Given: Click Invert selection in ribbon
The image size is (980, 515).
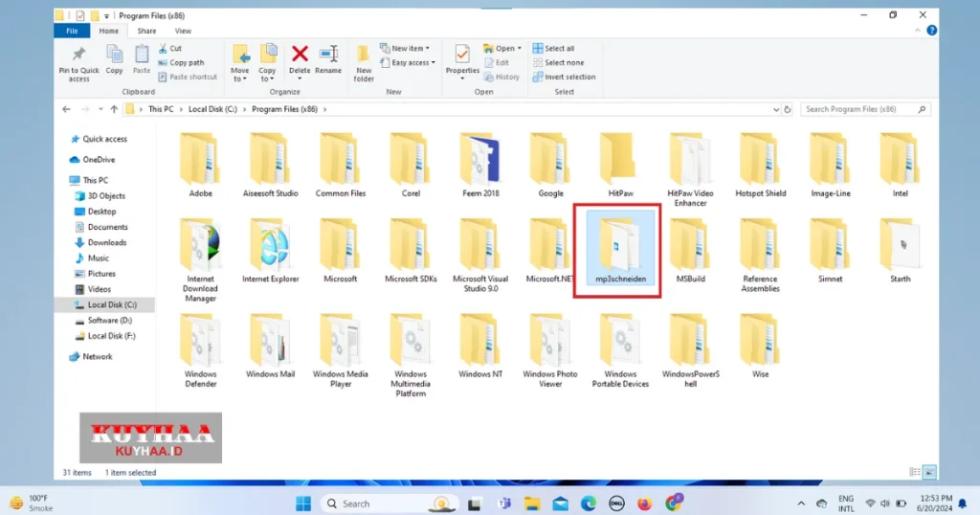Looking at the screenshot, I should click(x=565, y=77).
